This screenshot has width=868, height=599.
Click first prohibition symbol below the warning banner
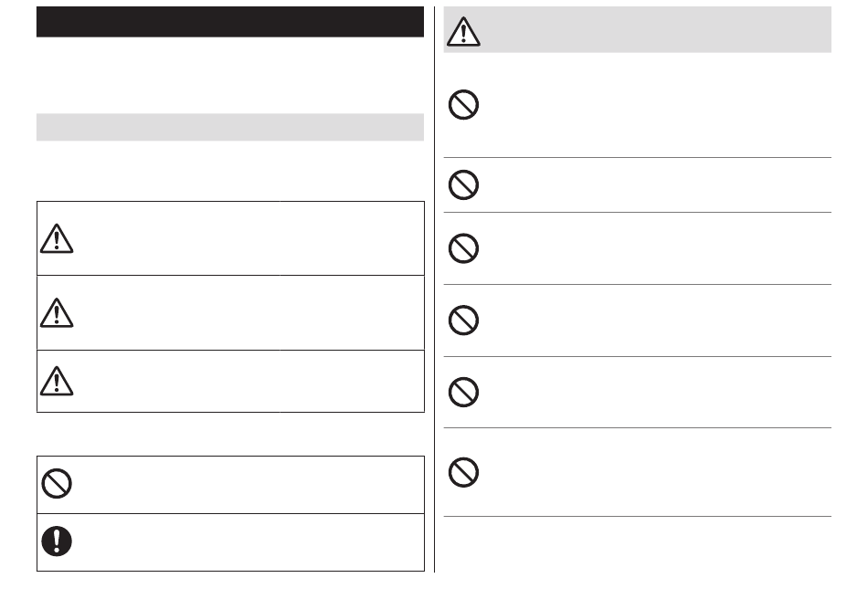pos(463,104)
